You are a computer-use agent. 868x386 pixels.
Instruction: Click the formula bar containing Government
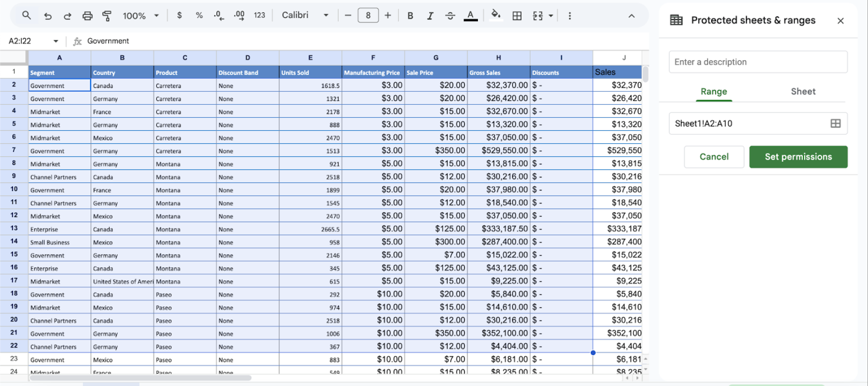[x=365, y=41]
